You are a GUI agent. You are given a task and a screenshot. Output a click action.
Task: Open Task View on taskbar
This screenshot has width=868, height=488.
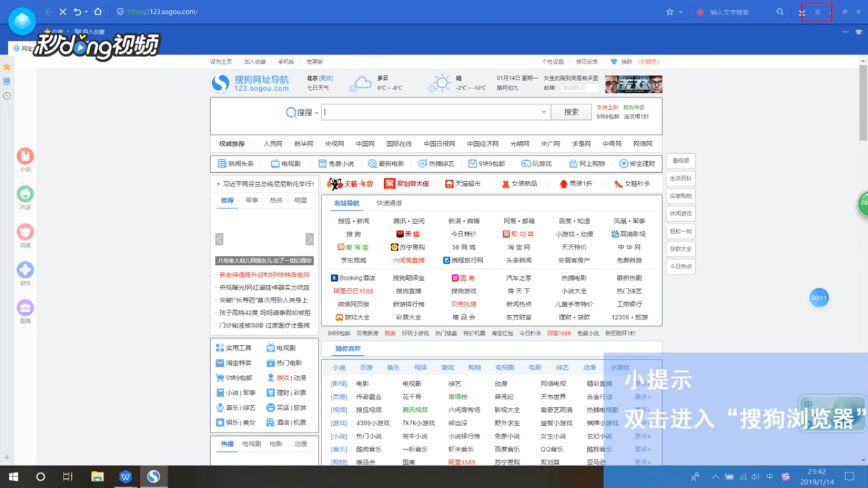[68, 477]
